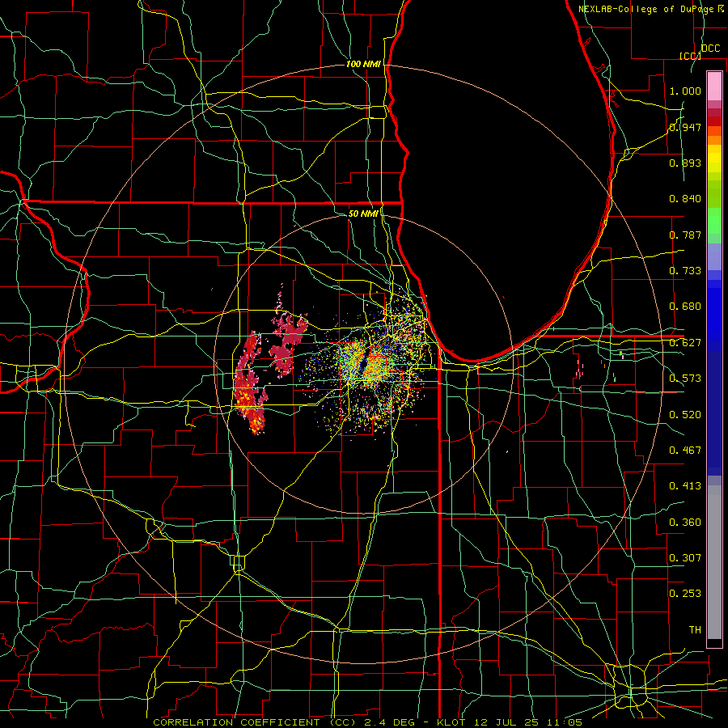Click the 0.893 legend value
The height and width of the screenshot is (728, 728).
tap(685, 163)
